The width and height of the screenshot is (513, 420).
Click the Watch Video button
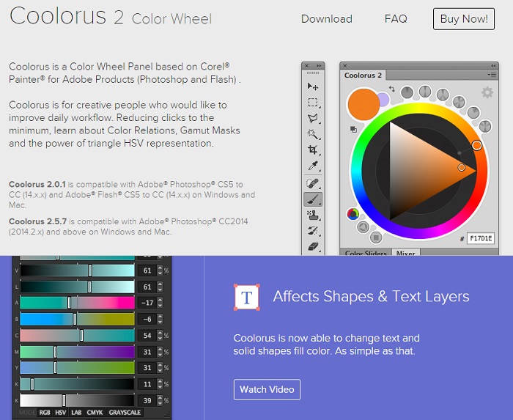267,389
